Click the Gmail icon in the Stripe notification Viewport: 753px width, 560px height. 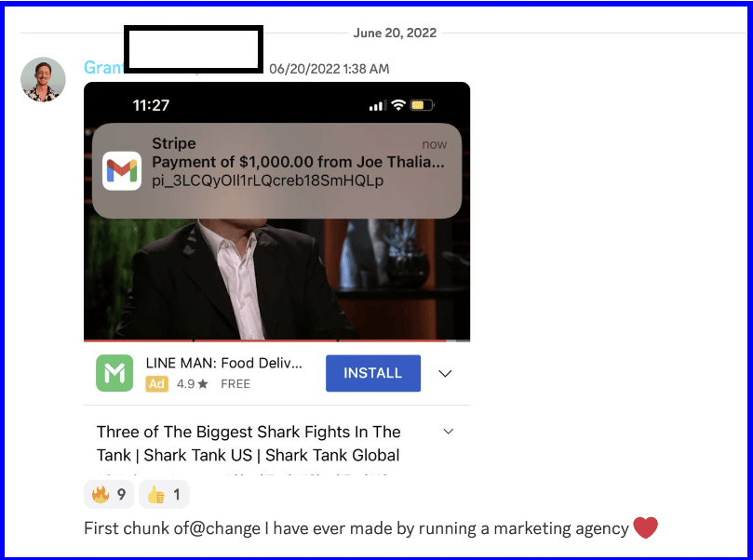point(122,171)
